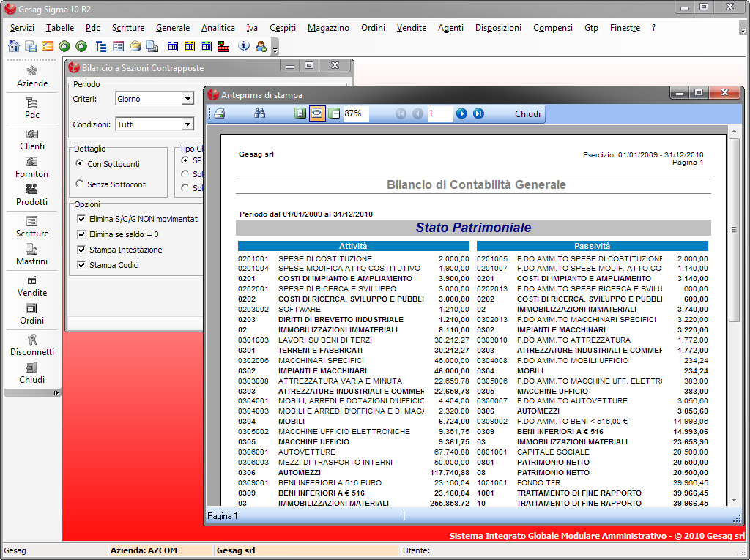This screenshot has height=560, width=750.
Task: Click the zoom percentage field showing 87%
Action: [x=356, y=113]
